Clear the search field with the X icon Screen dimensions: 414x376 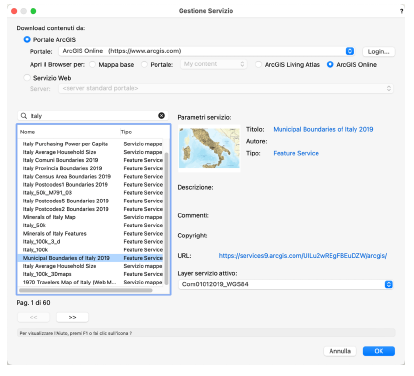click(x=161, y=116)
